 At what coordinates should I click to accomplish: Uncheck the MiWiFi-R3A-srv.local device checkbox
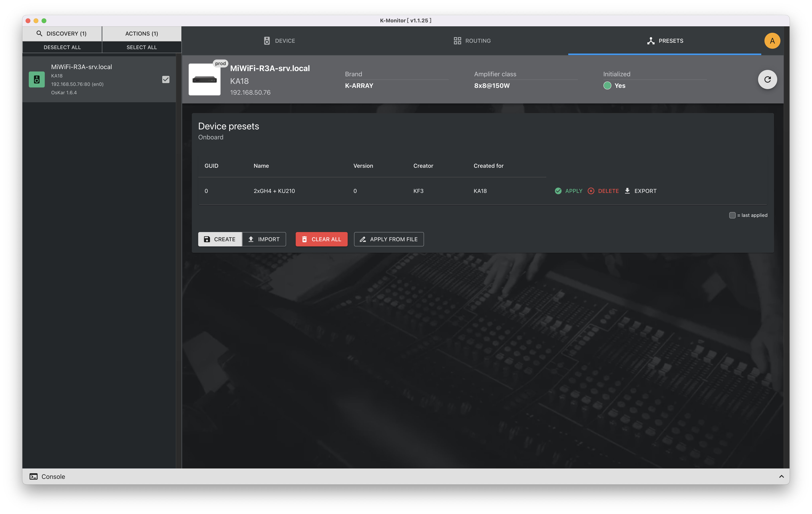click(166, 79)
